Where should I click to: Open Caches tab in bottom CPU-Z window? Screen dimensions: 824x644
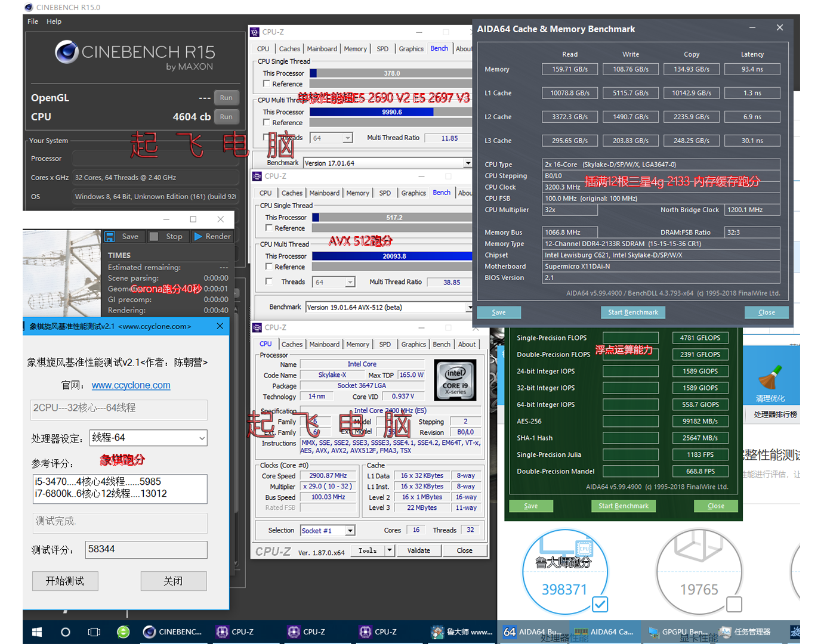click(x=292, y=345)
